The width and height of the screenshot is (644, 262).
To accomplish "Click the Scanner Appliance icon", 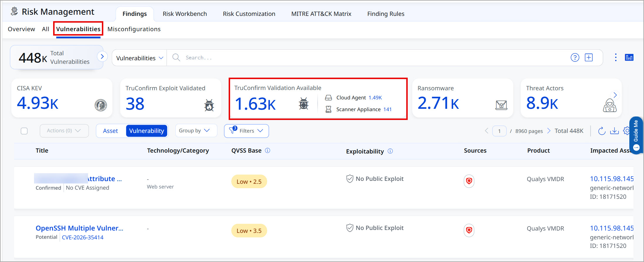I will [x=328, y=109].
